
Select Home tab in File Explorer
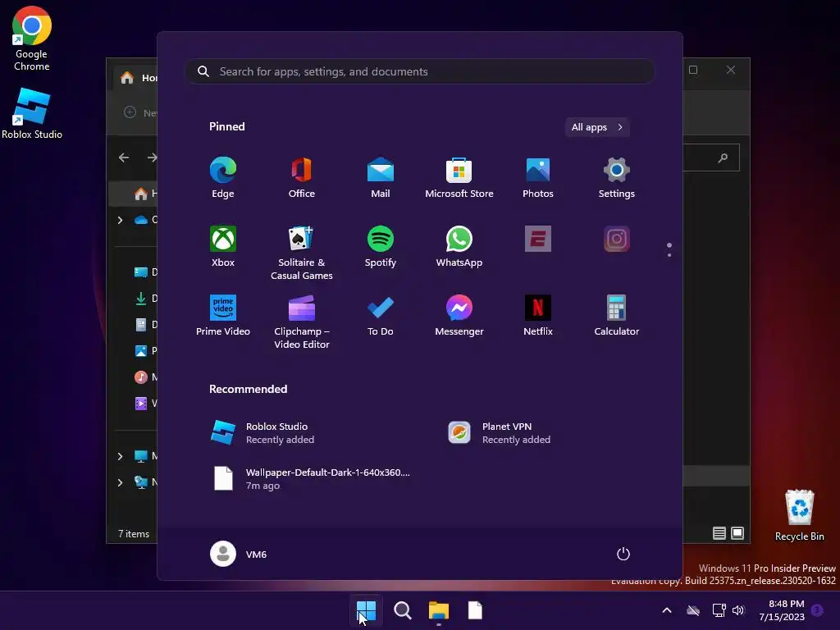(x=135, y=78)
